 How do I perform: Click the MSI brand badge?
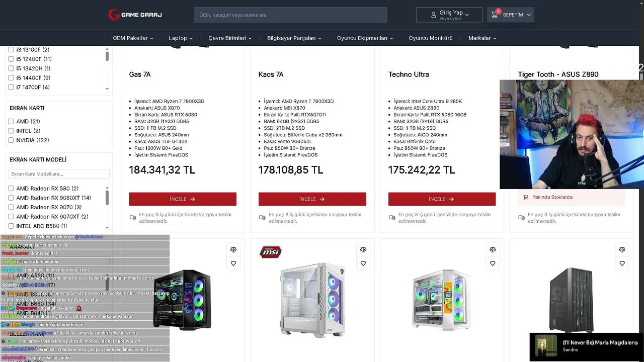click(270, 252)
